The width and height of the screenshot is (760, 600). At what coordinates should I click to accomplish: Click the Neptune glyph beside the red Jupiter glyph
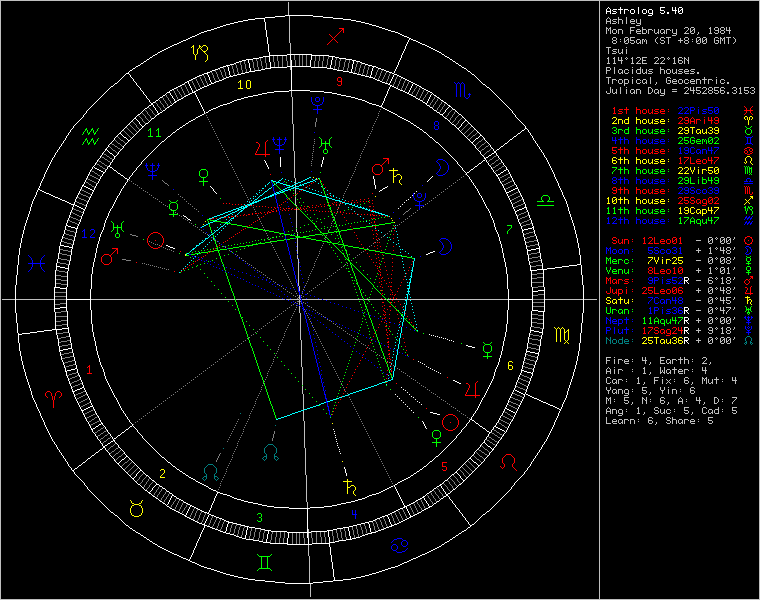click(280, 144)
